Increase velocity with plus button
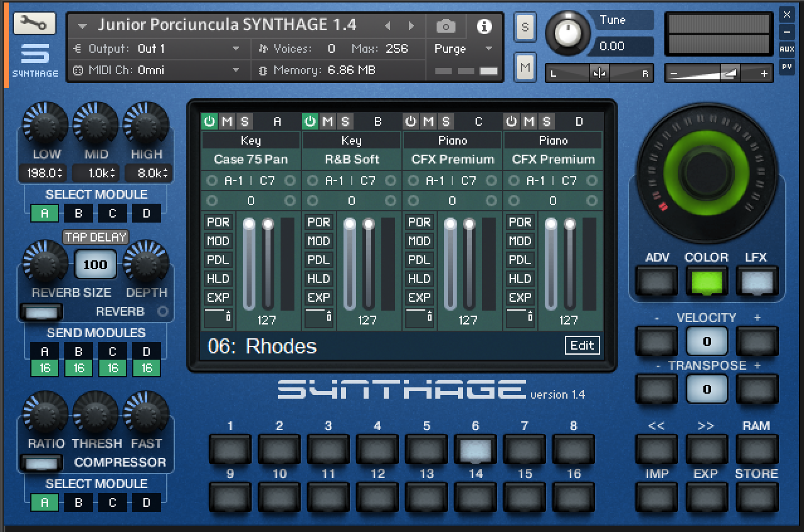 pos(757,341)
